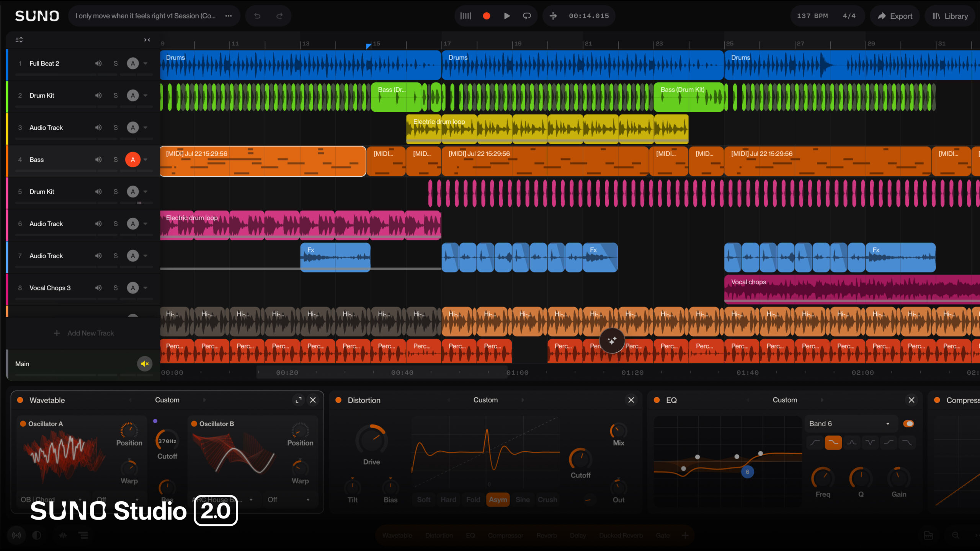
Task: Select the Vocal chops clip
Action: tap(852, 289)
